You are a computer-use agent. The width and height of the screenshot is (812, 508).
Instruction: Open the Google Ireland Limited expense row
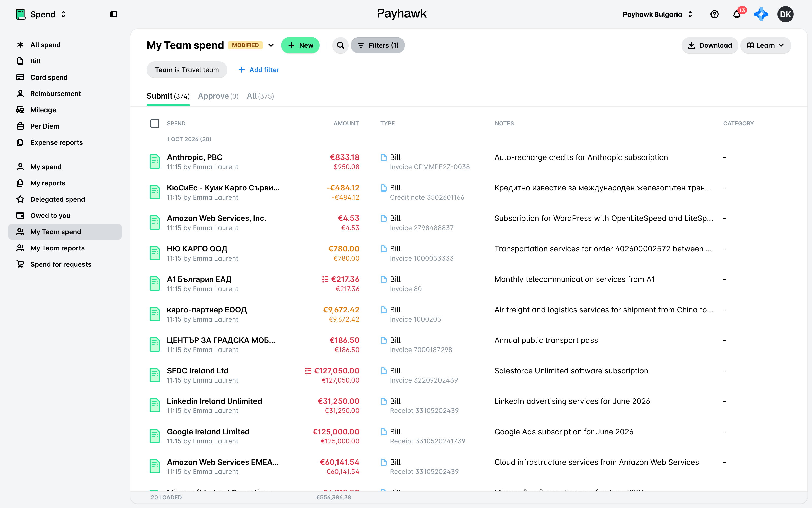click(x=468, y=436)
